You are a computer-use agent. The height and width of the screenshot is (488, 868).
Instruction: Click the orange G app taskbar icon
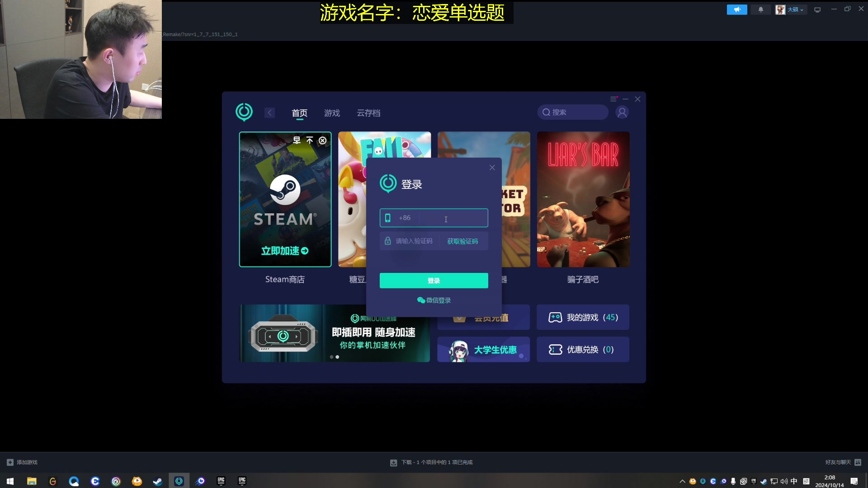(x=53, y=481)
